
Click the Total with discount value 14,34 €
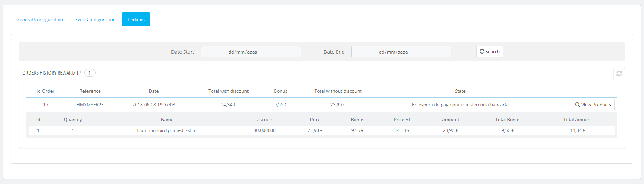pos(229,105)
